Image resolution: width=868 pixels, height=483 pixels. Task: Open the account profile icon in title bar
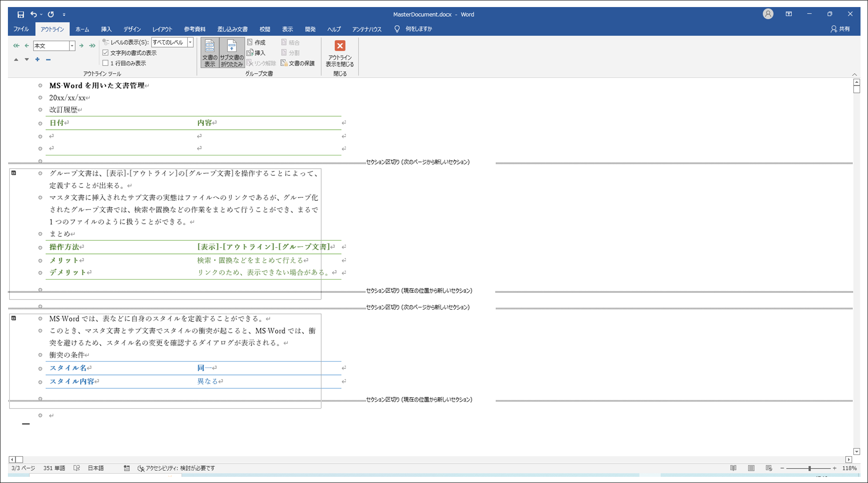(x=768, y=14)
